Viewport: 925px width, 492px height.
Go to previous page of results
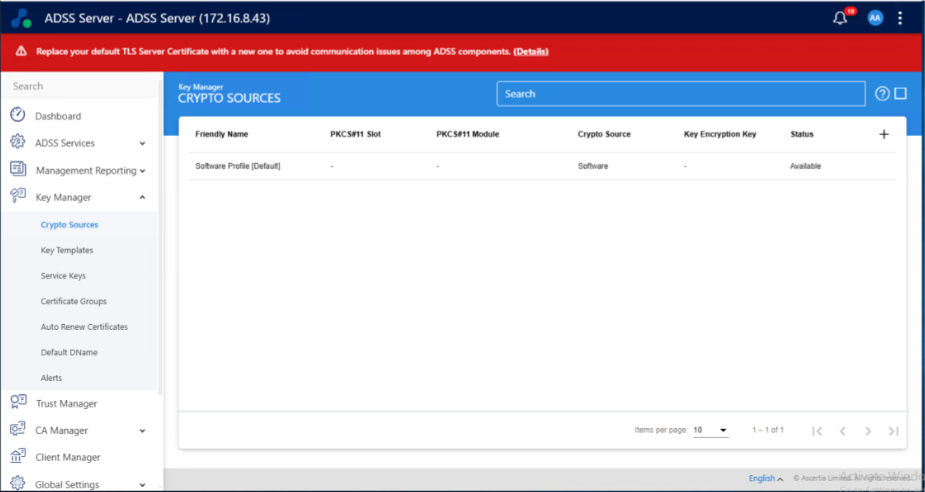tap(842, 431)
